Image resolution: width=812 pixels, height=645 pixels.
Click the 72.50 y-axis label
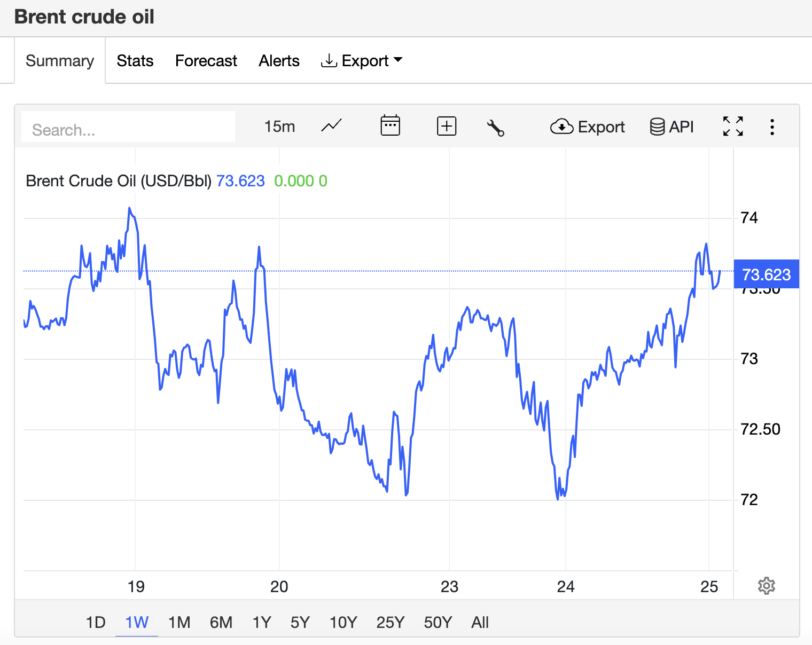click(760, 429)
